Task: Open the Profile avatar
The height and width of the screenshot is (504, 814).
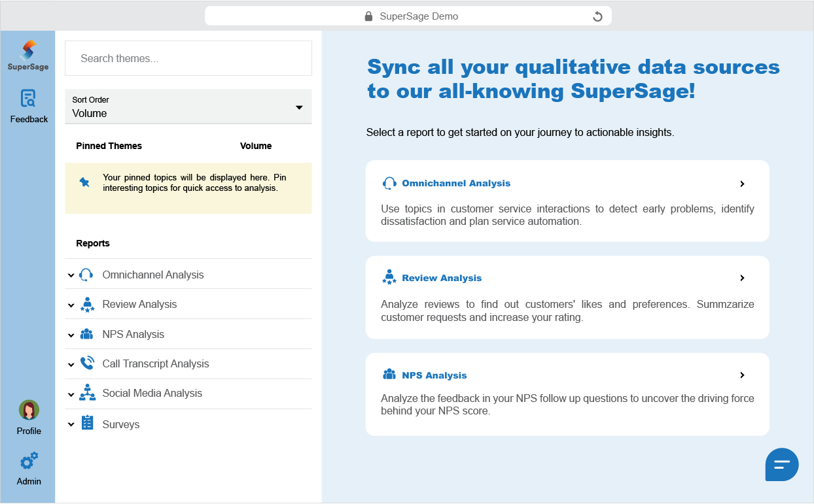Action: 29,410
